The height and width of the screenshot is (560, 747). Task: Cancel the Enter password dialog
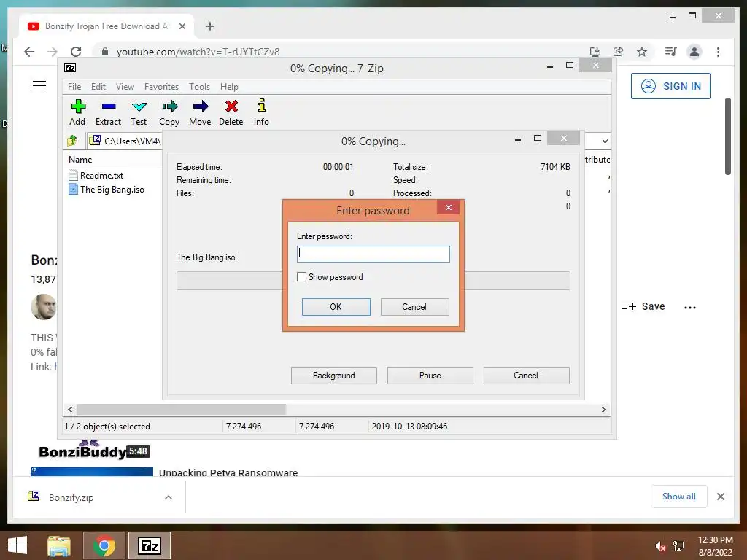click(414, 307)
